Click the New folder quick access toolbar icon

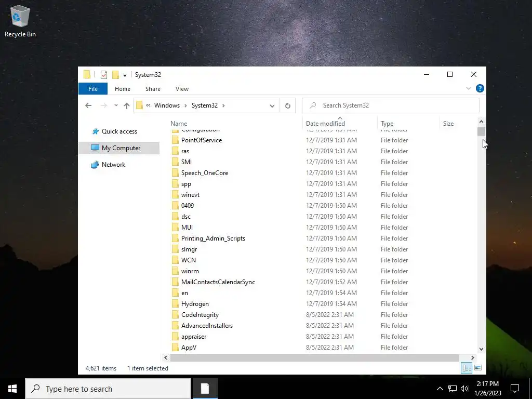point(115,75)
